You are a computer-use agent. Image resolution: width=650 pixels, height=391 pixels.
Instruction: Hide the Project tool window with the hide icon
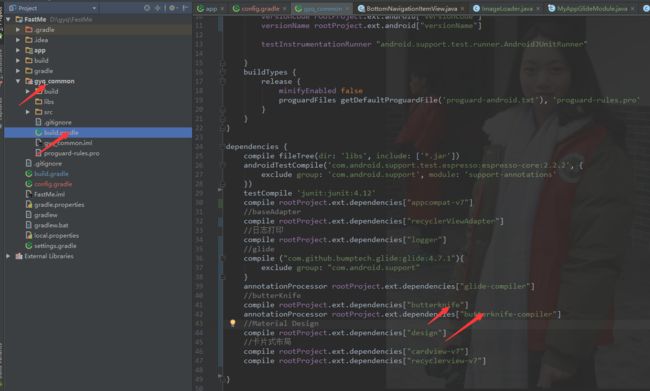point(185,8)
